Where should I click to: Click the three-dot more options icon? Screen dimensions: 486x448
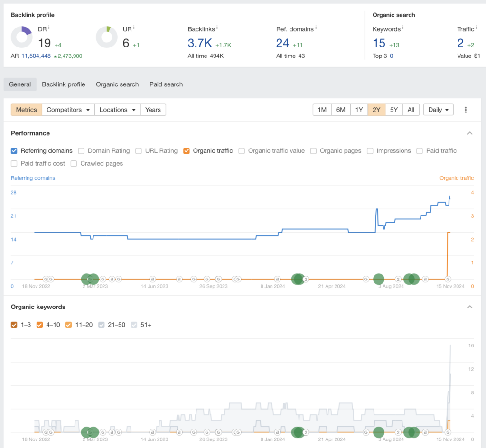coord(466,110)
